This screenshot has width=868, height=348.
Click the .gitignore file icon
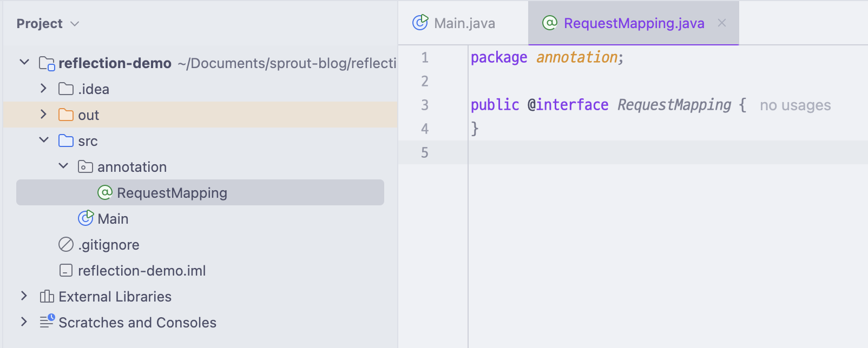click(x=66, y=244)
